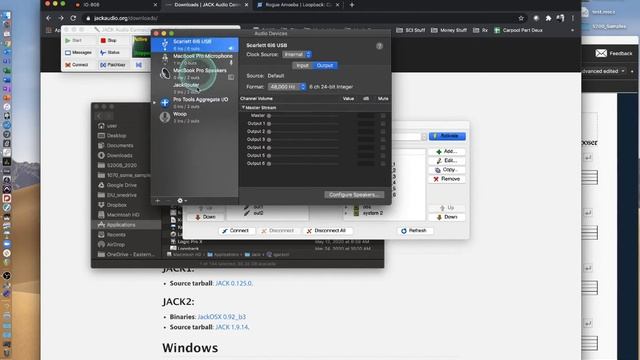Open Applications in Finder sidebar
Image resolution: width=640 pixels, height=360 pixels.
tap(120, 225)
